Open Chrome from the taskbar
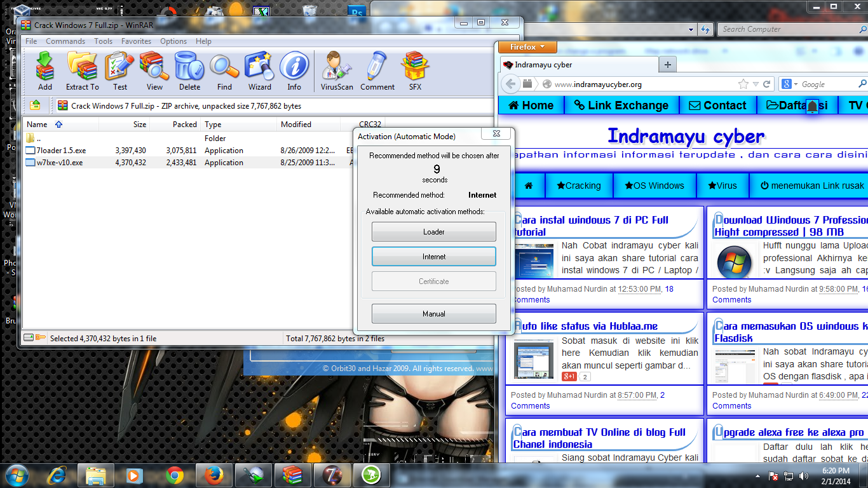This screenshot has height=488, width=868. [175, 475]
